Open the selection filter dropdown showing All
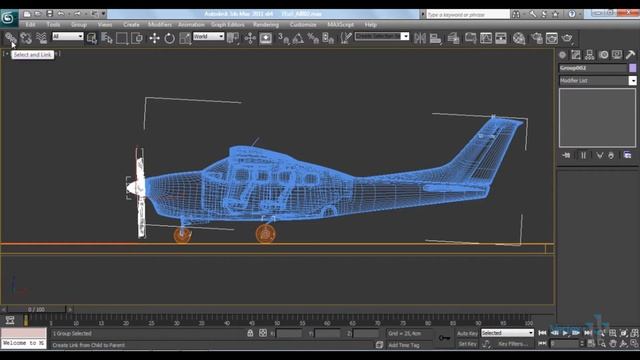640x360 pixels. click(x=68, y=36)
